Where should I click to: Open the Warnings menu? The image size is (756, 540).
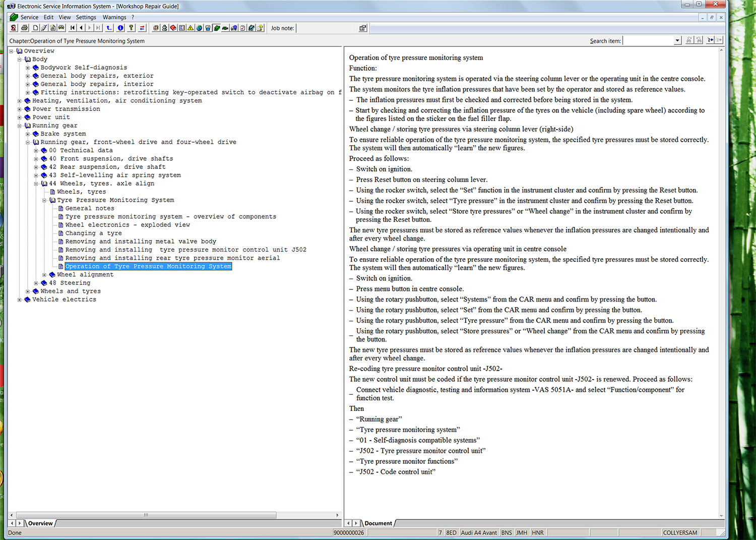[114, 17]
